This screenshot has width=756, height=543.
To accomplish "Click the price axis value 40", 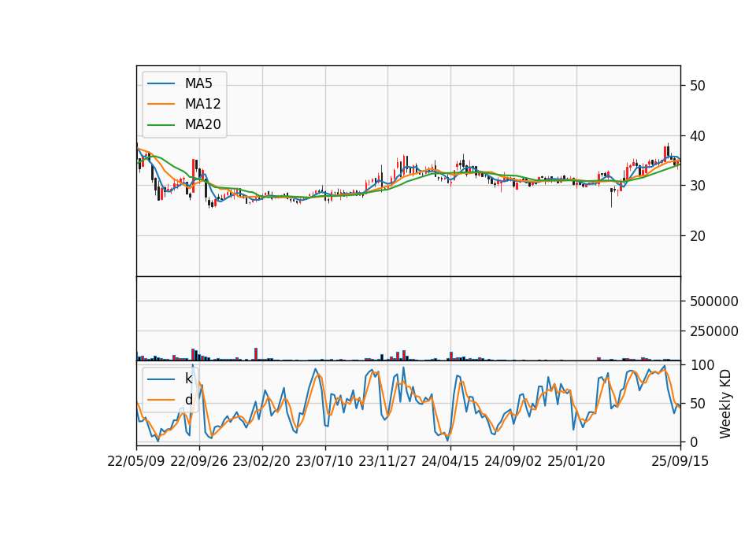I will [698, 136].
